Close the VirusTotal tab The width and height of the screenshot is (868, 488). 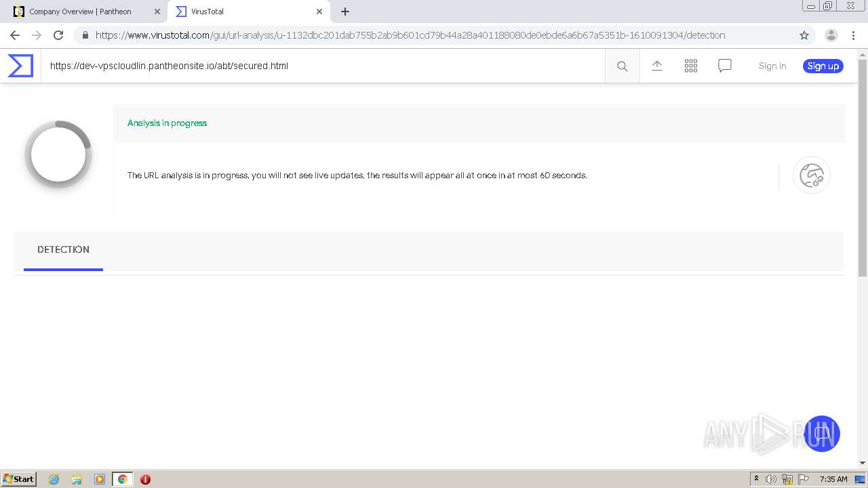319,12
